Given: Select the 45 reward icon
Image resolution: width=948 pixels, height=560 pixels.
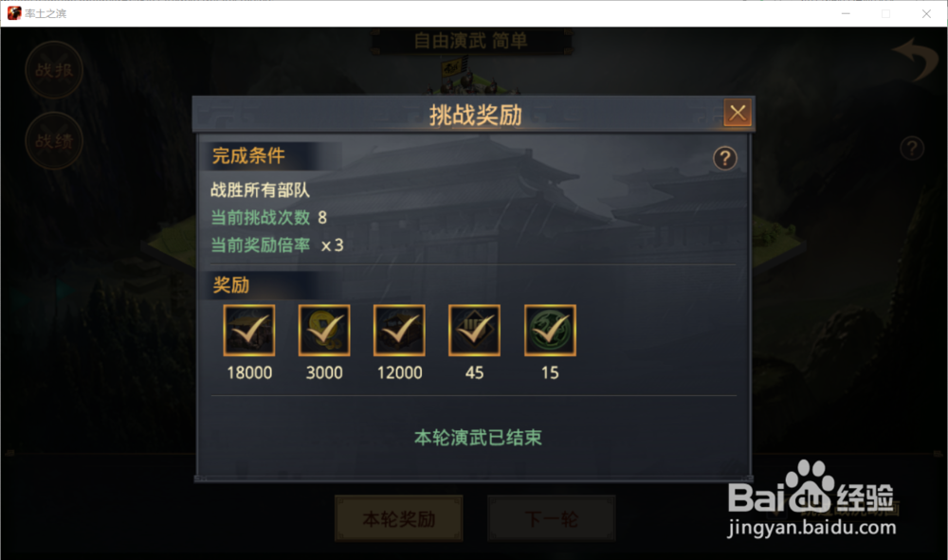Looking at the screenshot, I should click(474, 331).
